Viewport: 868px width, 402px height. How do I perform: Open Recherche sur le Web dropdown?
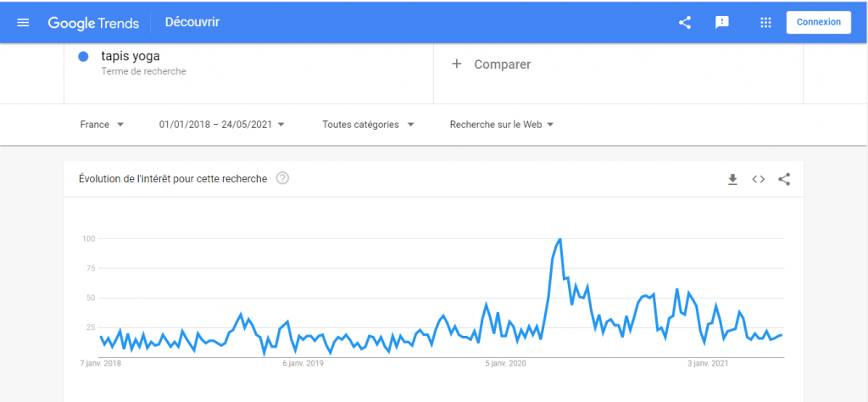click(x=502, y=125)
